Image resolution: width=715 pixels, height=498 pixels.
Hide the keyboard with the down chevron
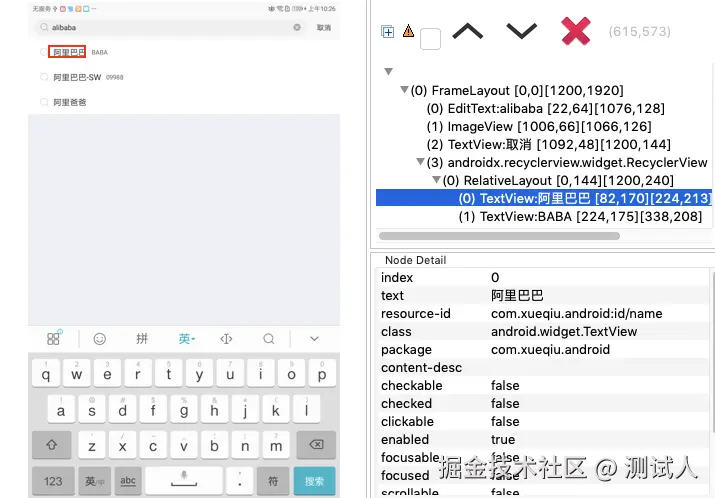(x=314, y=339)
